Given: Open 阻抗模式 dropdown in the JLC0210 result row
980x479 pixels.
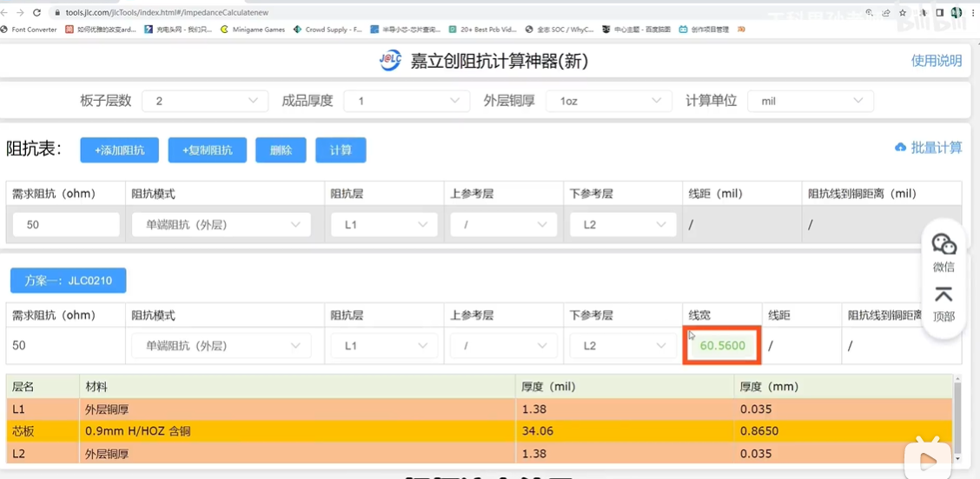Looking at the screenshot, I should tap(222, 346).
